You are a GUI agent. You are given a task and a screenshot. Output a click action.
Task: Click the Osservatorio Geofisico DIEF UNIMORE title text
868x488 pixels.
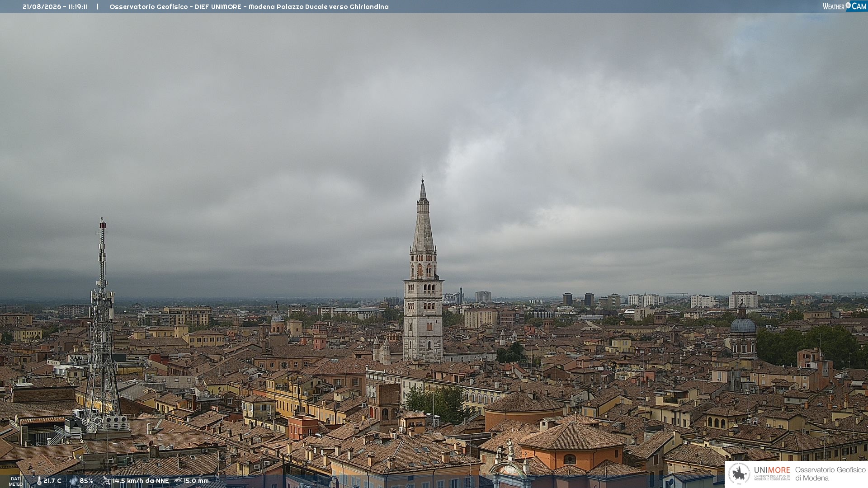(x=249, y=7)
